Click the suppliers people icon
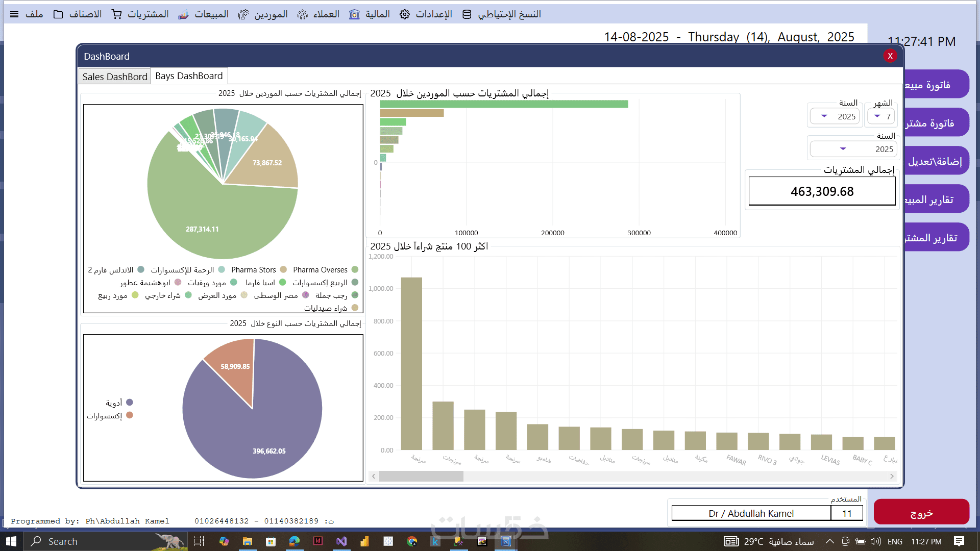 tap(243, 14)
